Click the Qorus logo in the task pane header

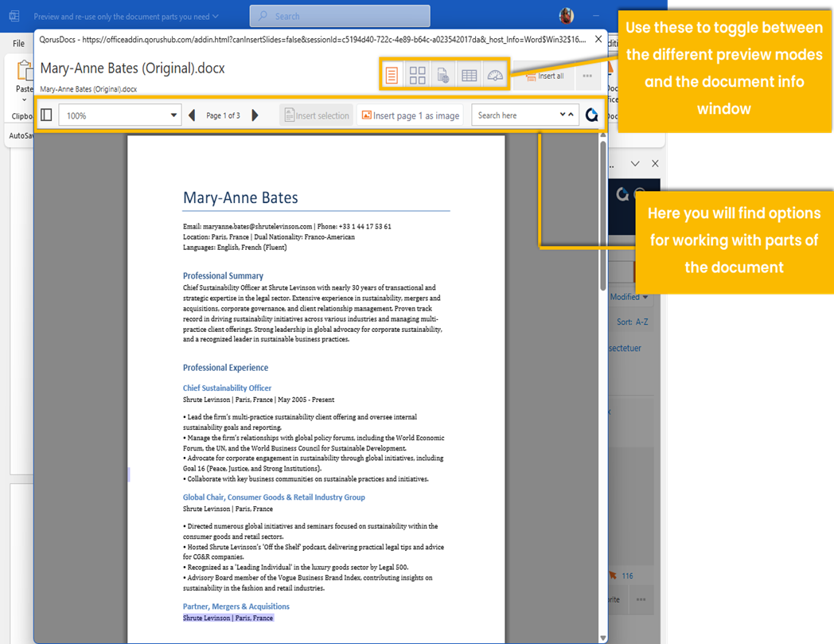click(622, 194)
